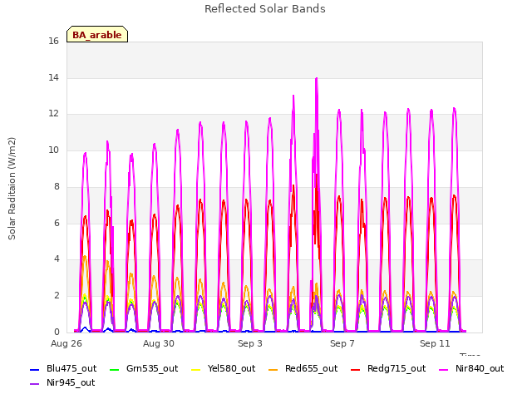Toggle the Red655_out legend entry
The image size is (532, 399).
point(303,368)
